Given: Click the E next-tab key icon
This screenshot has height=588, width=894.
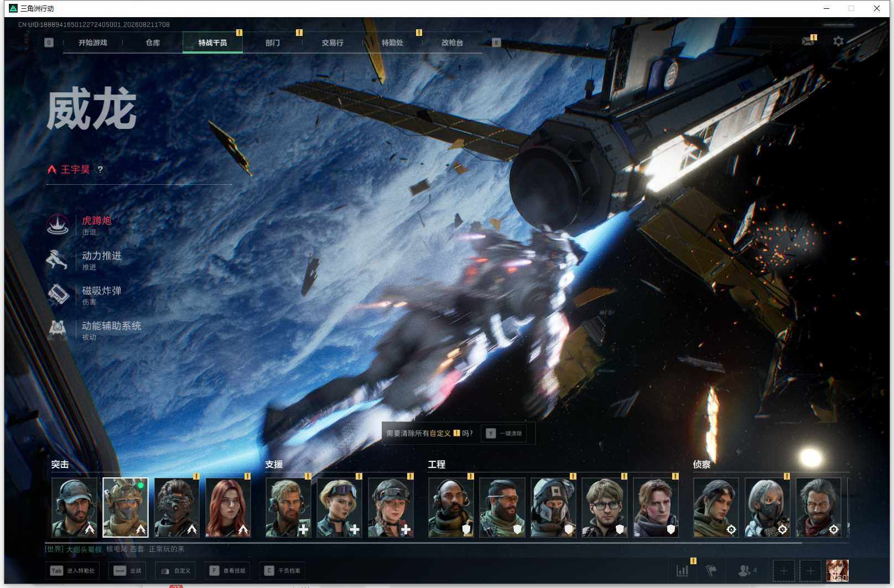Looking at the screenshot, I should (x=496, y=43).
